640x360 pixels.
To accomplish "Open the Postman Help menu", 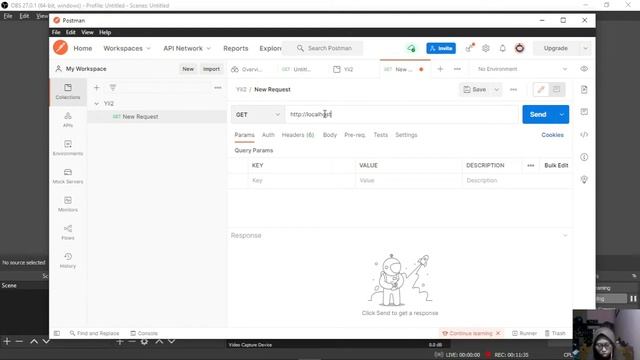I will (105, 32).
